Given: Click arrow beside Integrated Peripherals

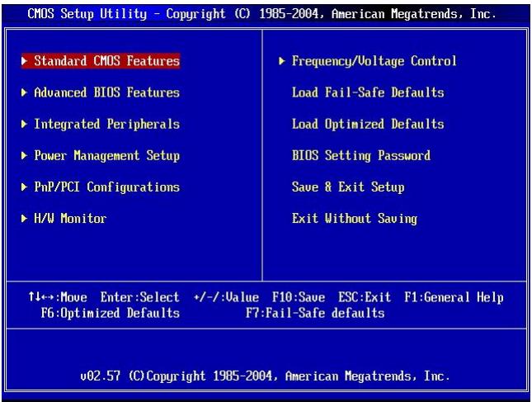Looking at the screenshot, I should point(24,125).
